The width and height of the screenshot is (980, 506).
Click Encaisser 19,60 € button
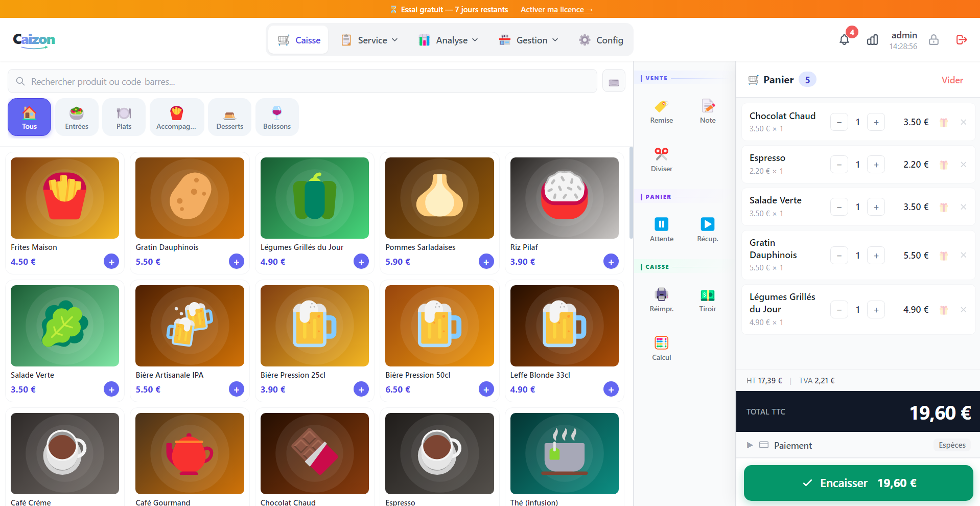click(x=858, y=483)
